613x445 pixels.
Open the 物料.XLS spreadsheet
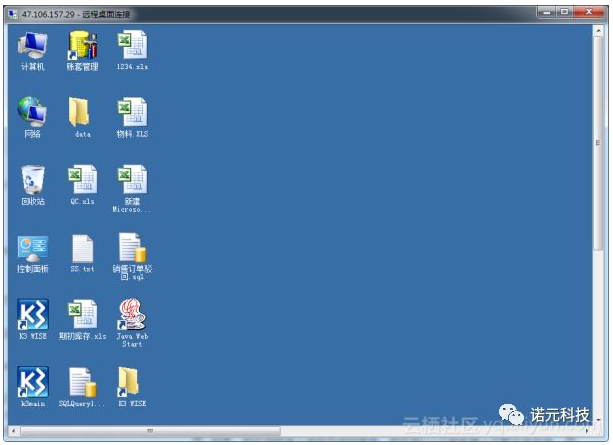tap(133, 117)
